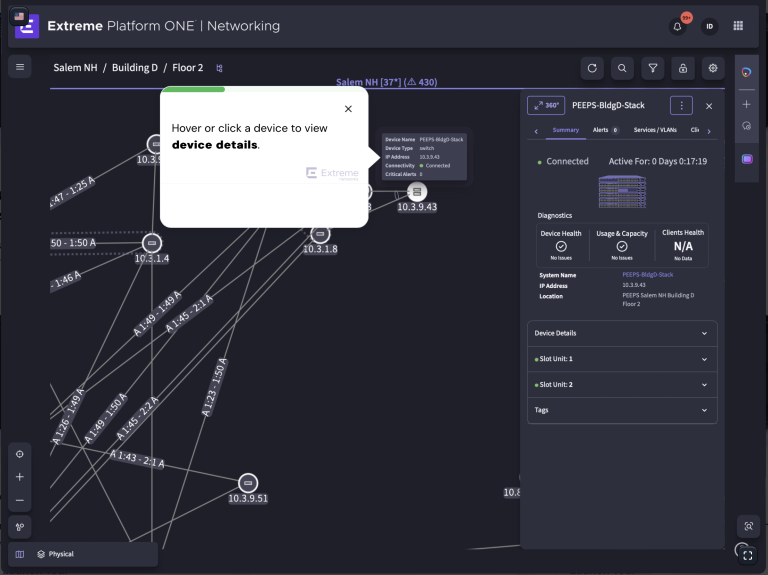Expand the Device Details section
Viewport: 768px width, 575px height.
tap(622, 334)
